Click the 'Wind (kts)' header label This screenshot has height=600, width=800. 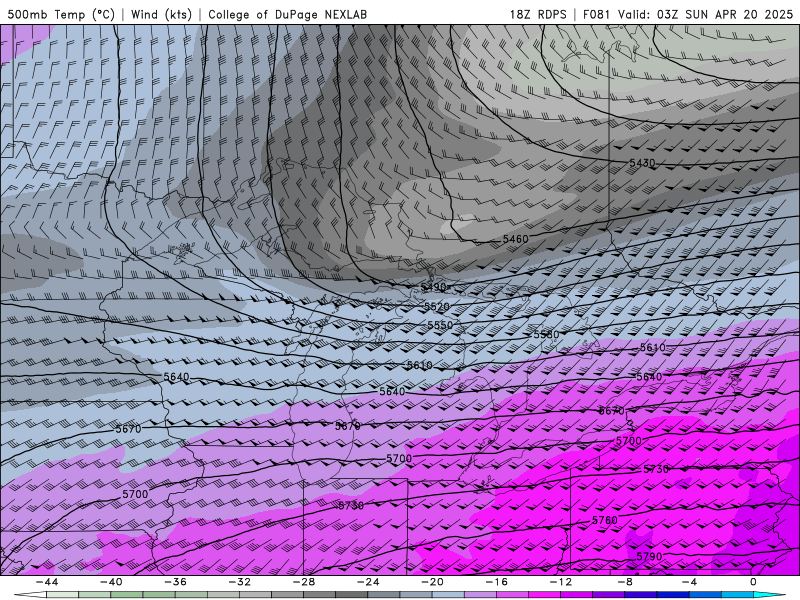(161, 14)
